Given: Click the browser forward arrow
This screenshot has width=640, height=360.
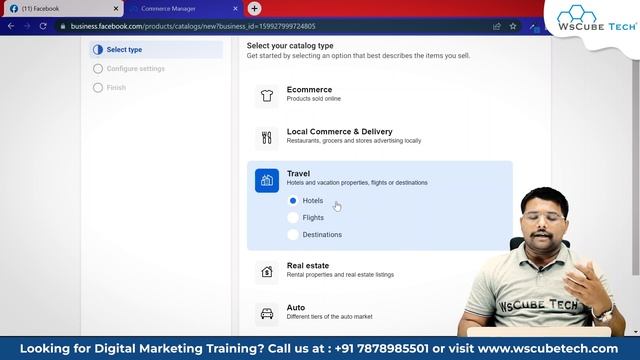Looking at the screenshot, I should point(27,26).
